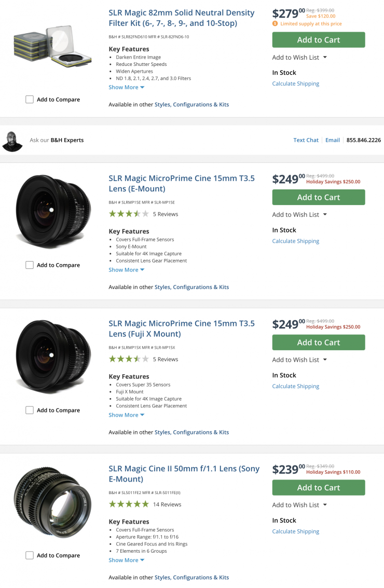The height and width of the screenshot is (588, 384).
Task: Open Text Chat with B&H experts
Action: [x=306, y=140]
